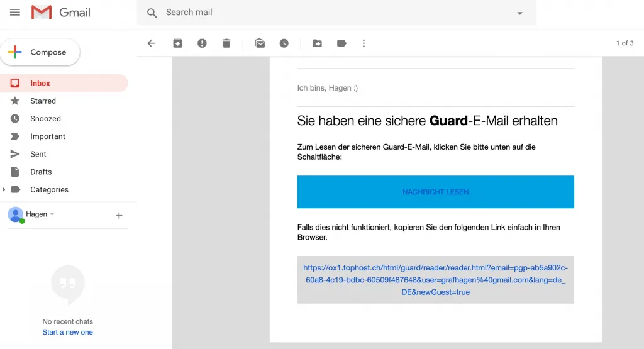Open search options dropdown arrow
Screen dimensions: 644x349
click(x=519, y=13)
